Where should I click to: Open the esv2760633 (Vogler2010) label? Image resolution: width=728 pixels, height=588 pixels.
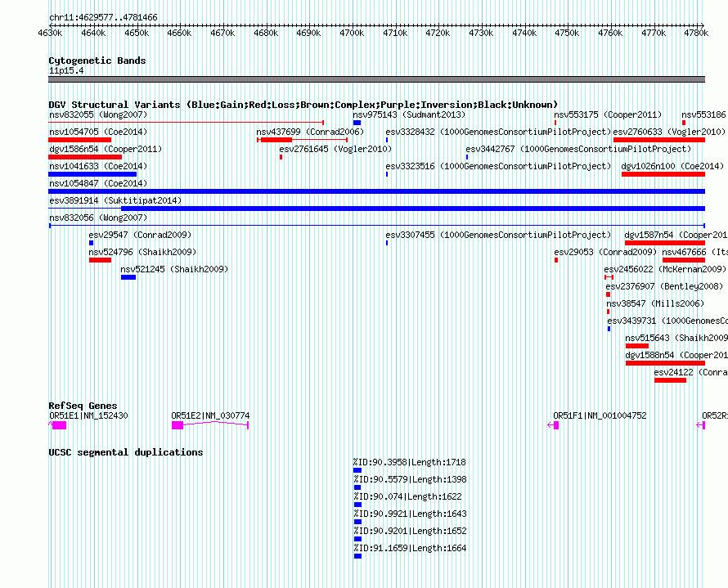point(669,132)
